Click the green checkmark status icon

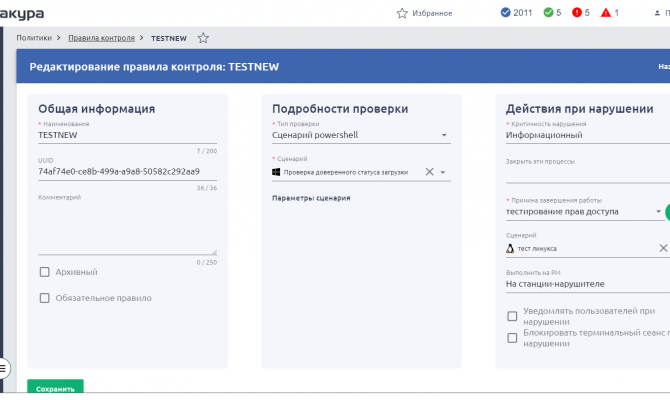(548, 13)
